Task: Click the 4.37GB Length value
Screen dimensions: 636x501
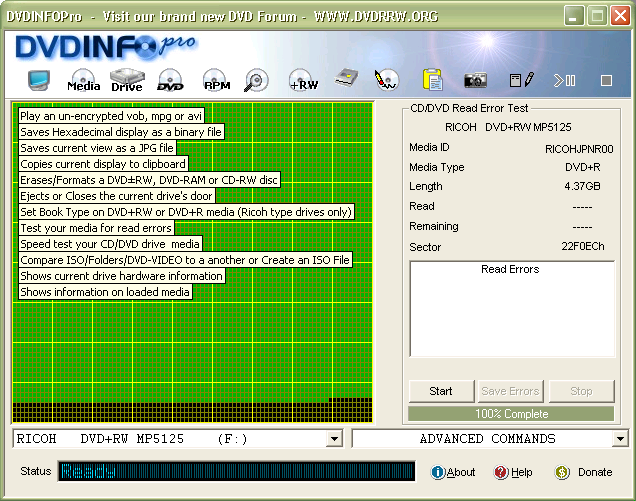Action: (x=582, y=186)
